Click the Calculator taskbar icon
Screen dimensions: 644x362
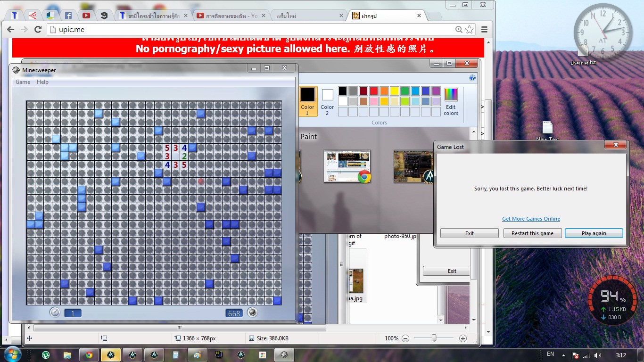176,355
